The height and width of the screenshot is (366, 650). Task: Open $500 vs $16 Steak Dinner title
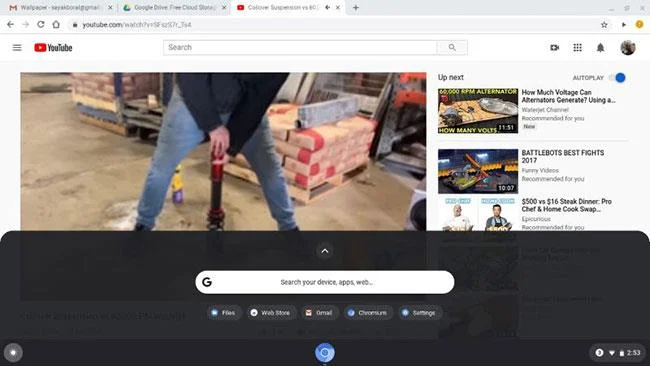tap(566, 205)
